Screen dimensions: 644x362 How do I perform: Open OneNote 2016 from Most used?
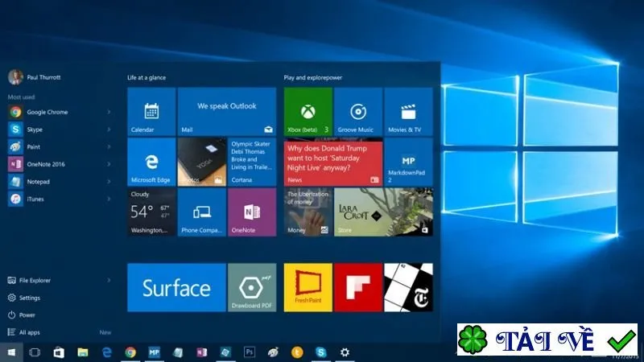click(x=60, y=164)
